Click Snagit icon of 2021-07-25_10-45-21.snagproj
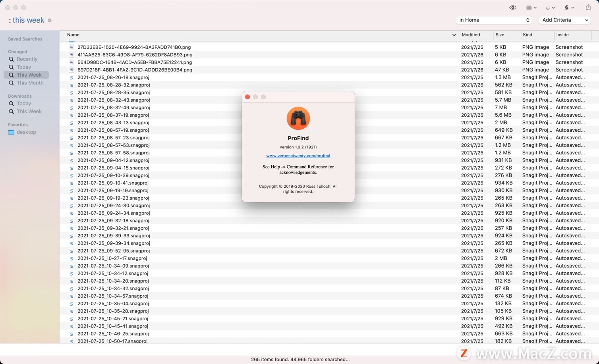The height and width of the screenshot is (364, 599). (71, 319)
